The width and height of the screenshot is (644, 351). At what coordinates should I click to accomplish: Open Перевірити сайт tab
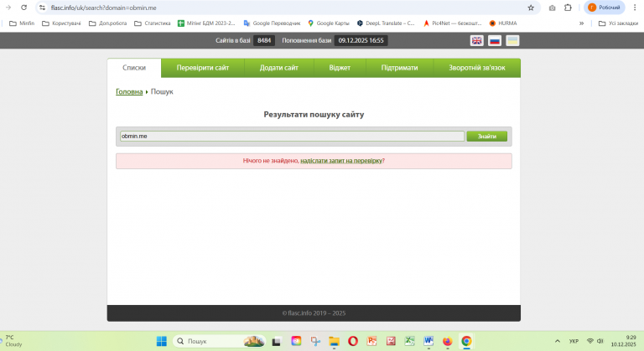point(202,68)
